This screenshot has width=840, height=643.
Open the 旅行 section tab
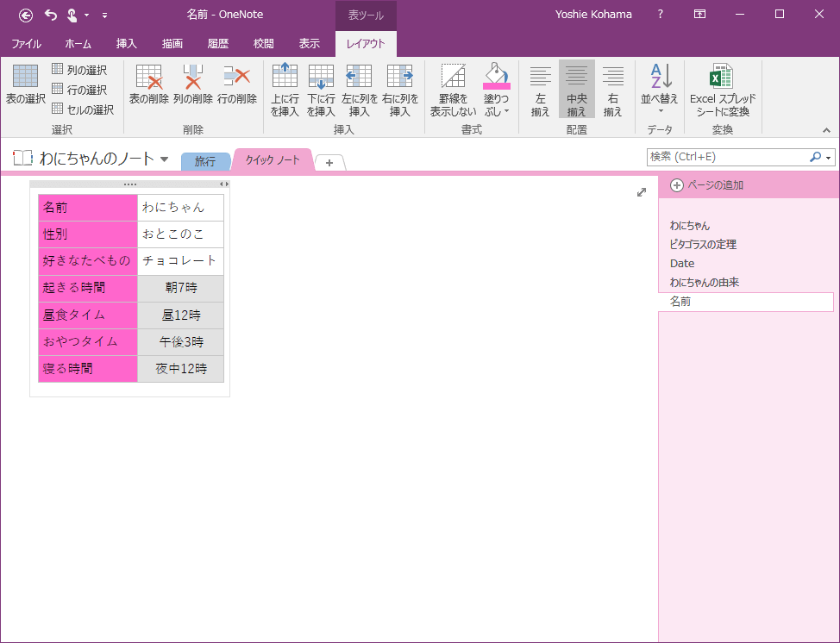coord(205,161)
